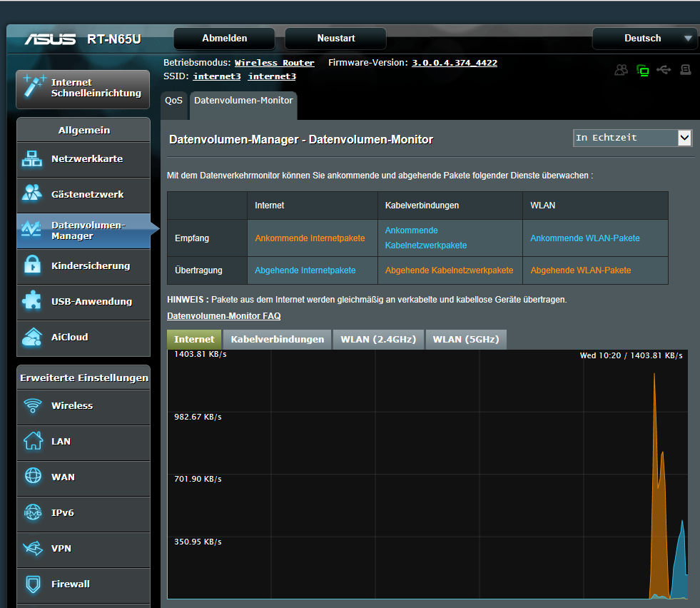
Task: Expand the Deutsch language dropdown
Action: [x=644, y=39]
